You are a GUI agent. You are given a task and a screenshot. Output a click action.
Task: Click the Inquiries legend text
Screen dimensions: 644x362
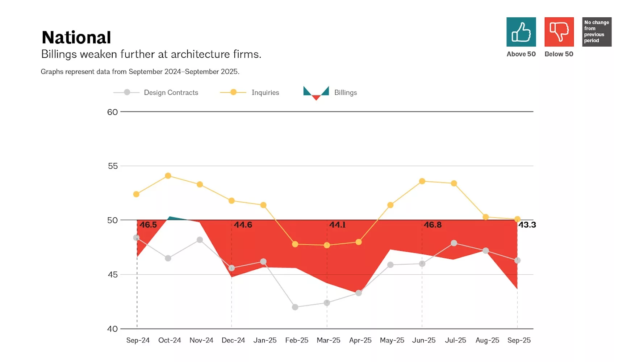click(265, 93)
